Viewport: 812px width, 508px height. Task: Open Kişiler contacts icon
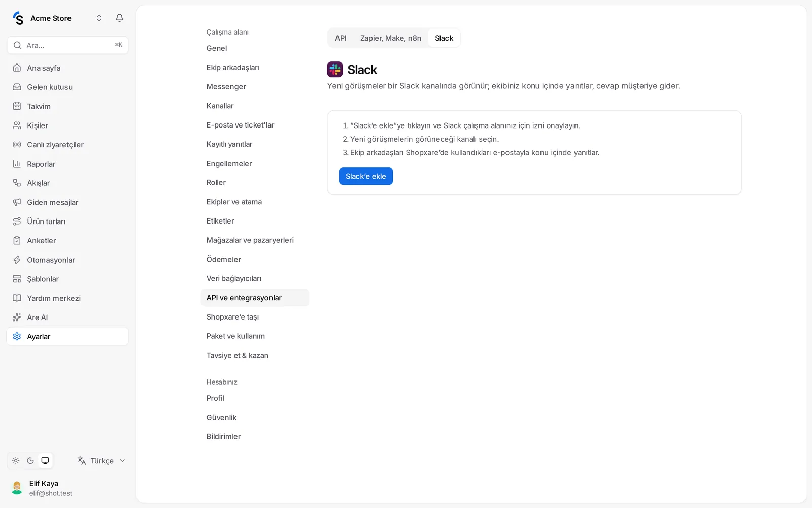pyautogui.click(x=17, y=125)
